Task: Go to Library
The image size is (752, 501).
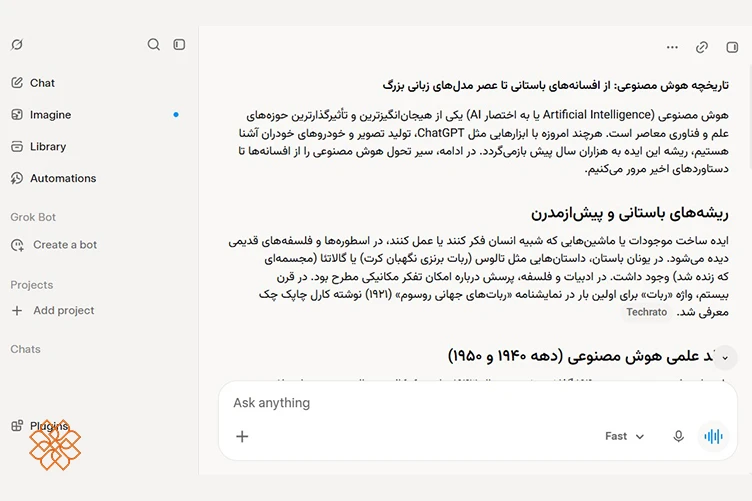Action: pos(38,146)
